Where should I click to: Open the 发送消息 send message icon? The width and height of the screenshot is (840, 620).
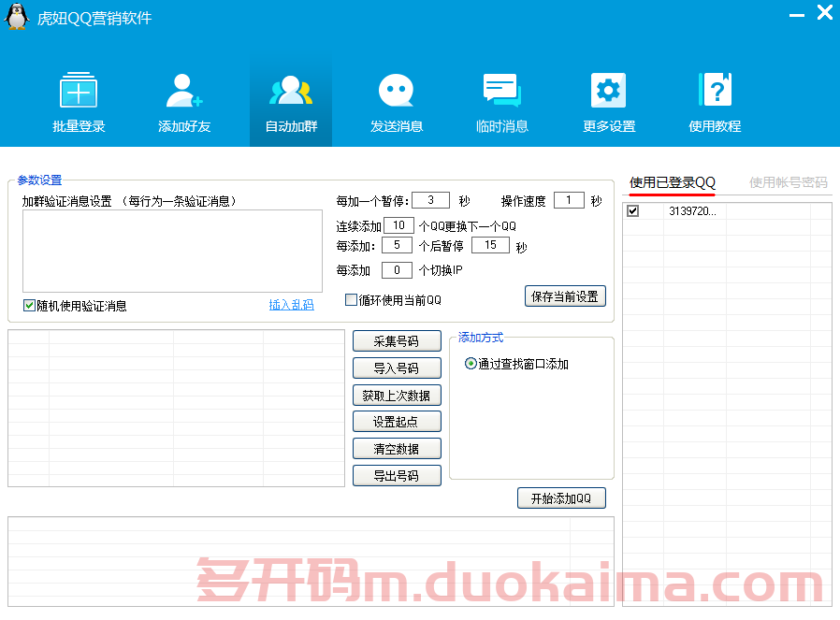point(396,91)
